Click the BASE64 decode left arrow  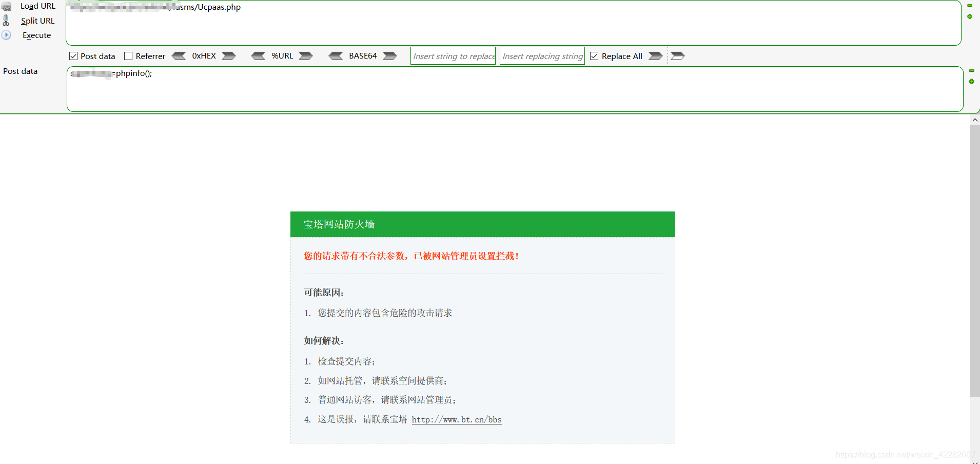[336, 56]
